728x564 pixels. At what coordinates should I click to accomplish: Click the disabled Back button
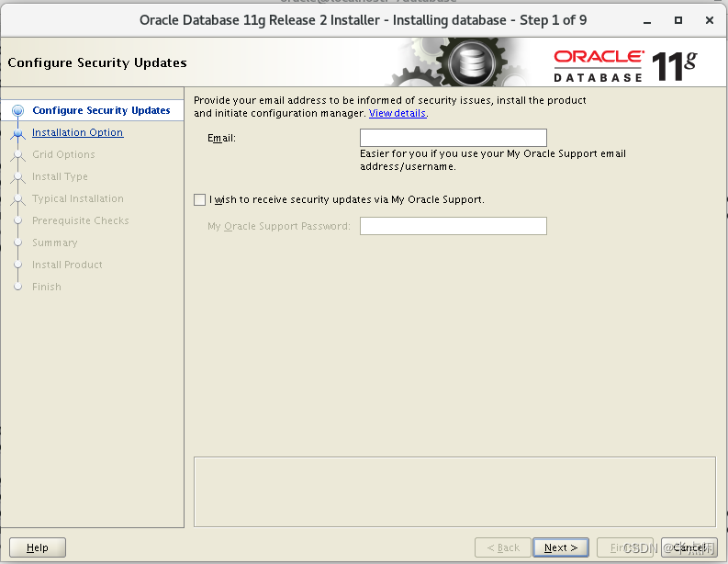503,547
